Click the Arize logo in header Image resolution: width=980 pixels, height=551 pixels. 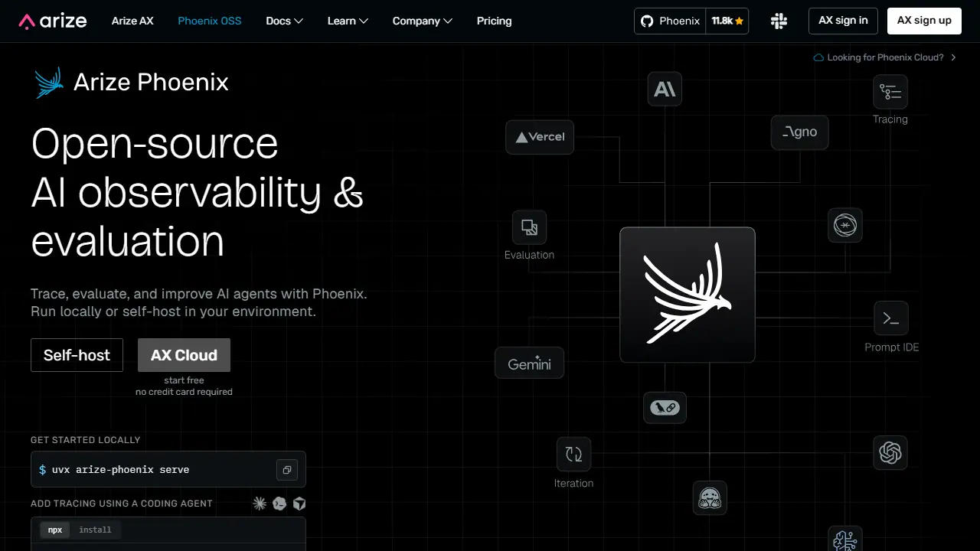coord(53,21)
